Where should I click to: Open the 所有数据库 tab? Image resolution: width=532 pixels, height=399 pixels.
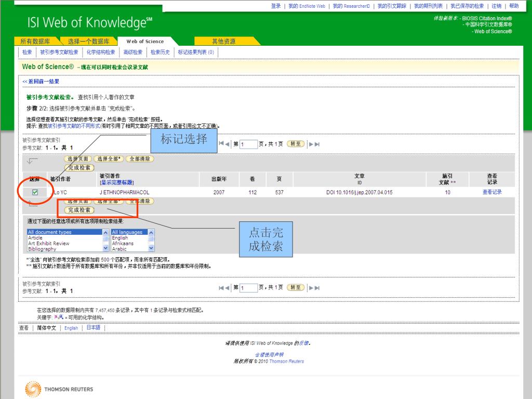pos(35,41)
